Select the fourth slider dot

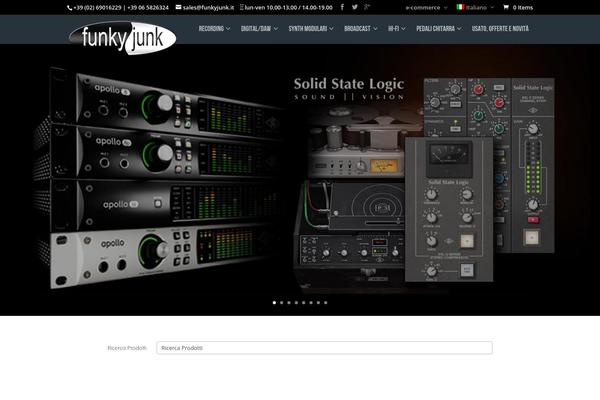point(296,302)
